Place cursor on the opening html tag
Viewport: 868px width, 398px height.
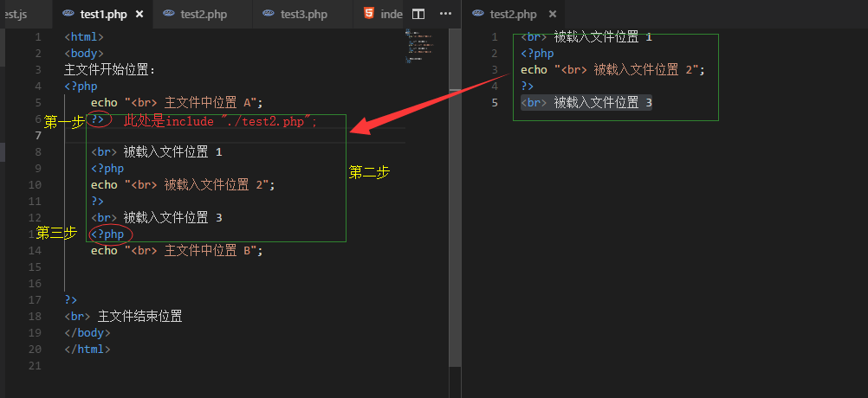pyautogui.click(x=84, y=37)
